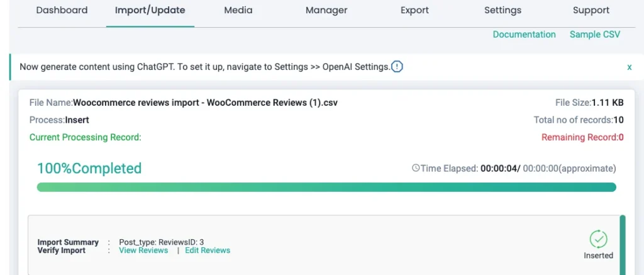644x275 pixels.
Task: Switch to the Manager tab
Action: 326,10
